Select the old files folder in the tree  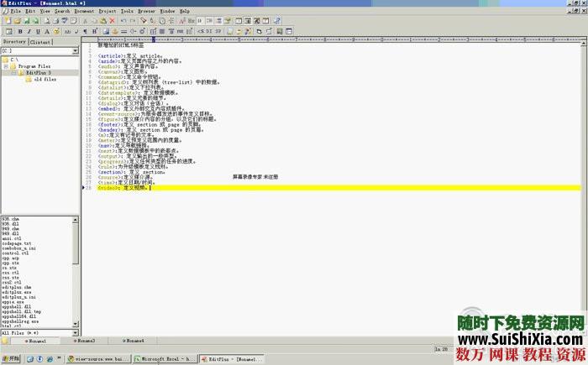(x=45, y=80)
